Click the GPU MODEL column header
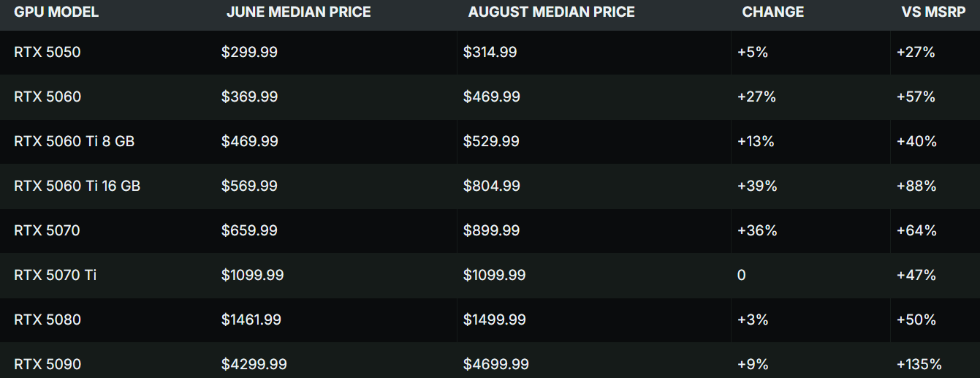Image resolution: width=980 pixels, height=378 pixels. (56, 12)
